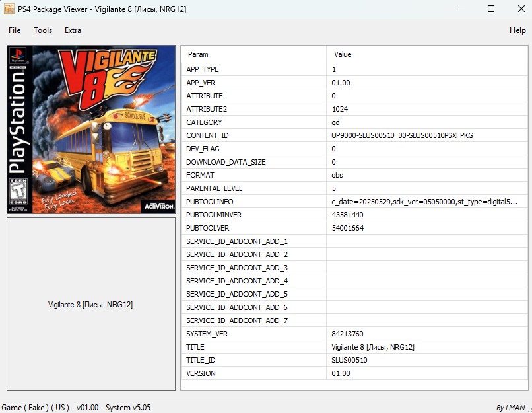
Task: Select the APP_VER parameter
Action: pyautogui.click(x=201, y=83)
